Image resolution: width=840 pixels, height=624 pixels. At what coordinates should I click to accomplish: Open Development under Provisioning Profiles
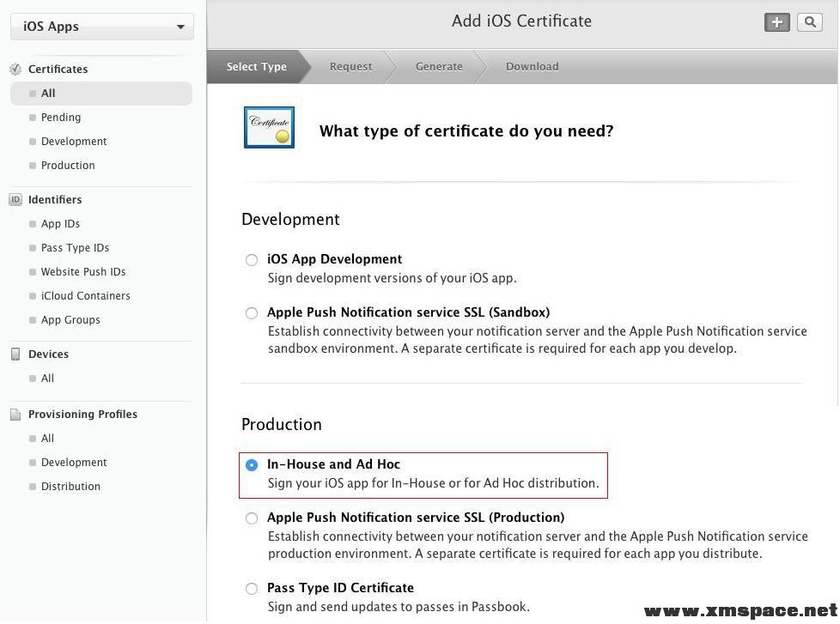click(x=74, y=463)
